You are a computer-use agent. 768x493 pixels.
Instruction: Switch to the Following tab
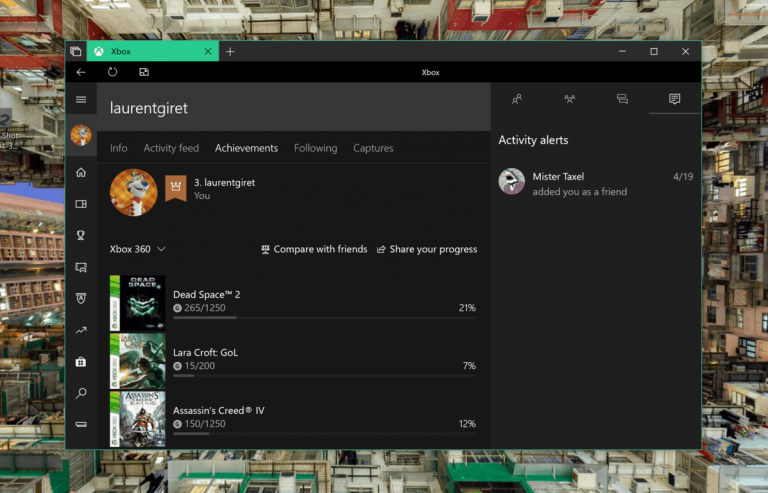(x=315, y=148)
